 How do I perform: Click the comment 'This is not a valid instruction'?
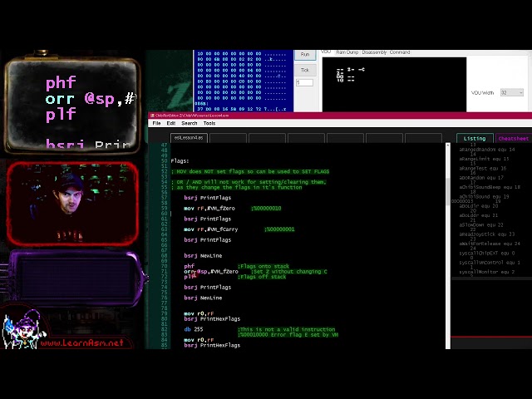(286, 329)
